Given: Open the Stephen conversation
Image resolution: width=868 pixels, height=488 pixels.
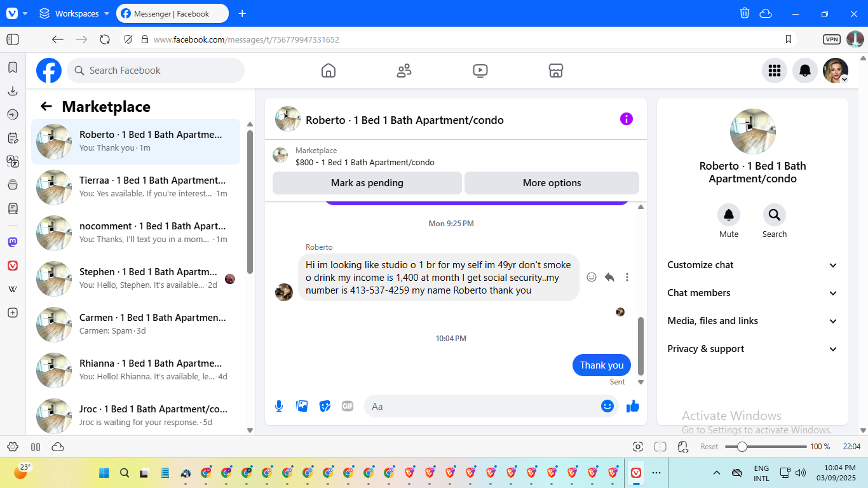Looking at the screenshot, I should (136, 279).
